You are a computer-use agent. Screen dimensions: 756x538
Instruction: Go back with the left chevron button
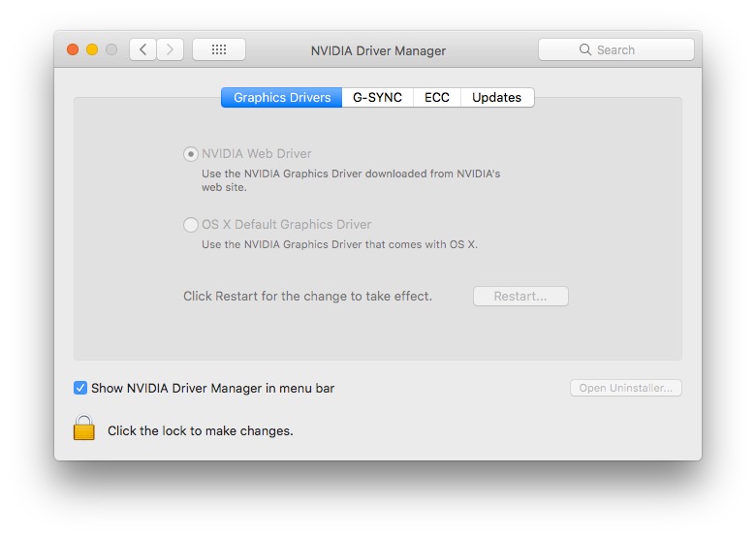point(142,49)
